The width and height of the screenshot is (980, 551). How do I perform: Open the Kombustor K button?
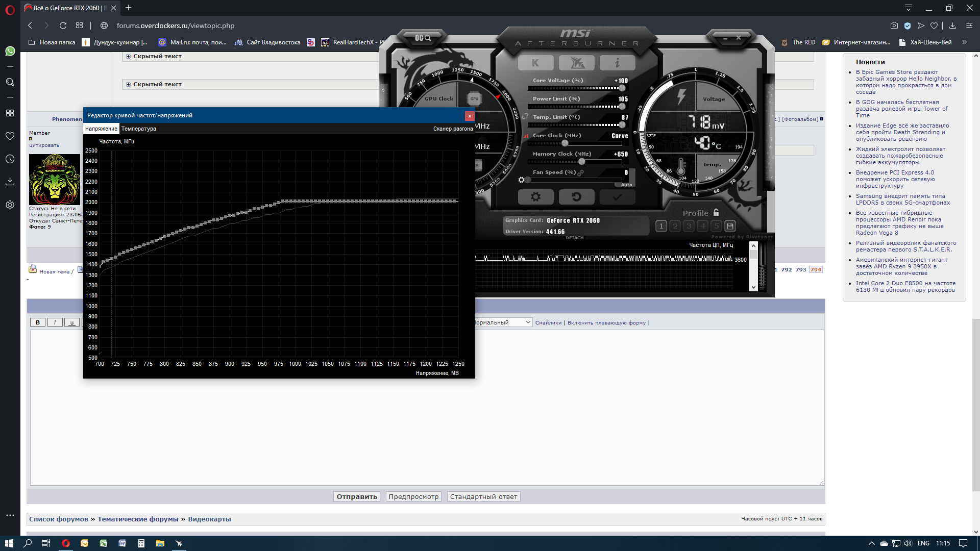point(535,63)
